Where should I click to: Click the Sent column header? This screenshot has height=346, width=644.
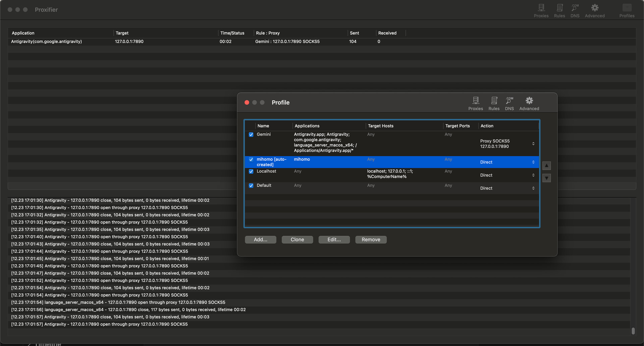[x=362, y=33]
